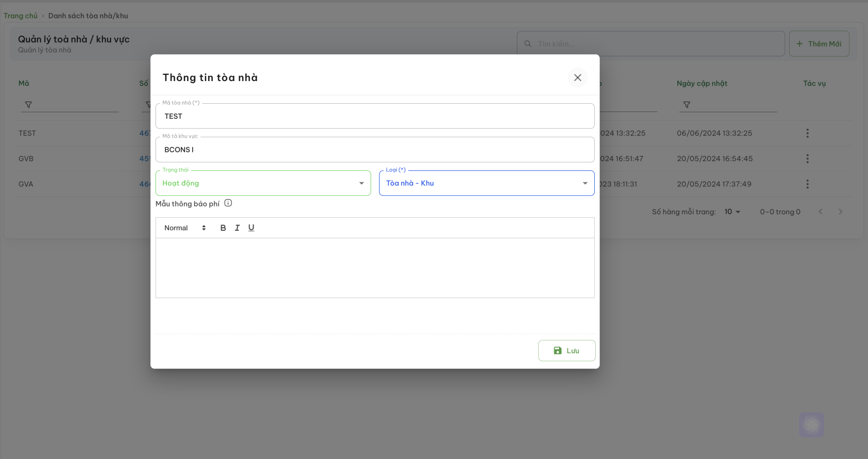Click the Mô tả khu vực input field

tap(375, 150)
